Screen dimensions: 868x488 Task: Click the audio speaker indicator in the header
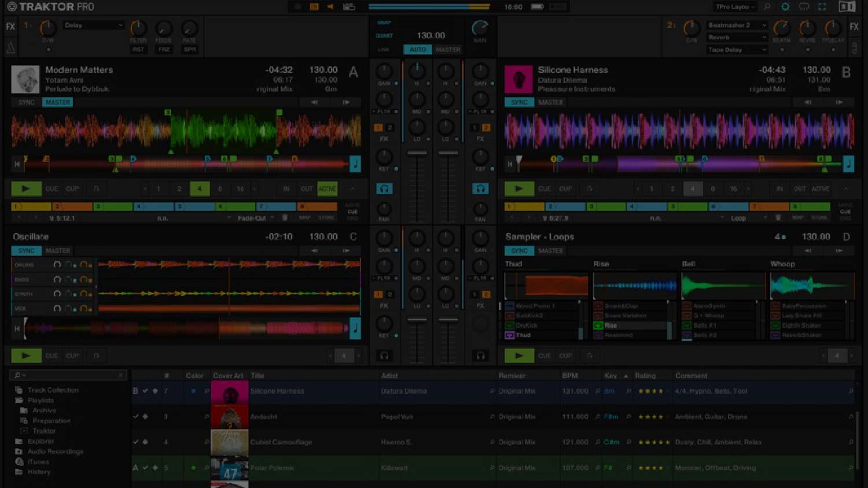click(x=330, y=7)
